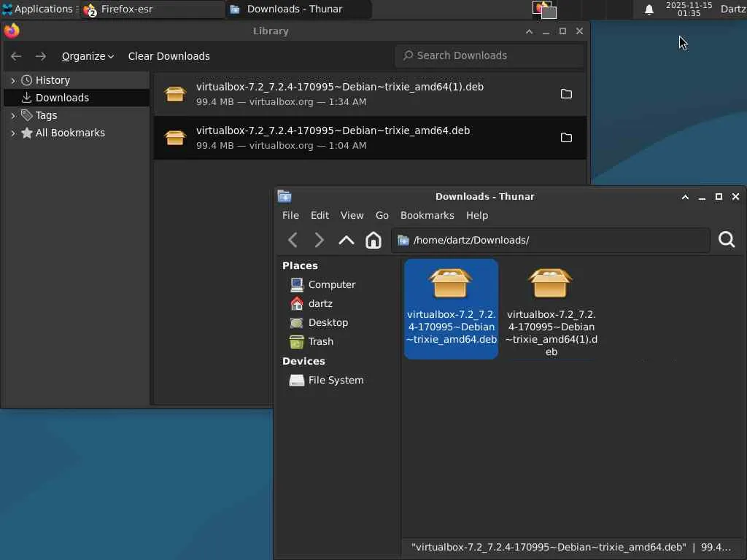Screen dimensions: 747x560
Task: Select History in Library sidebar
Action: pos(53,80)
